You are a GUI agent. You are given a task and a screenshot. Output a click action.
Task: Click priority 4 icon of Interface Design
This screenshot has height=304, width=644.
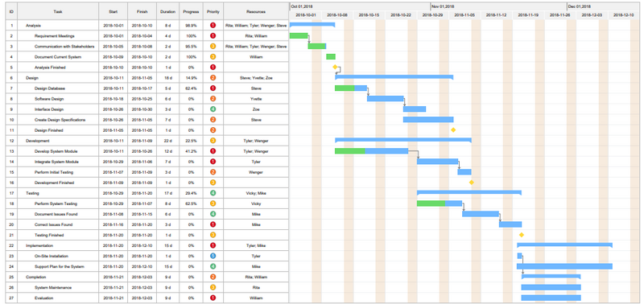click(x=213, y=109)
